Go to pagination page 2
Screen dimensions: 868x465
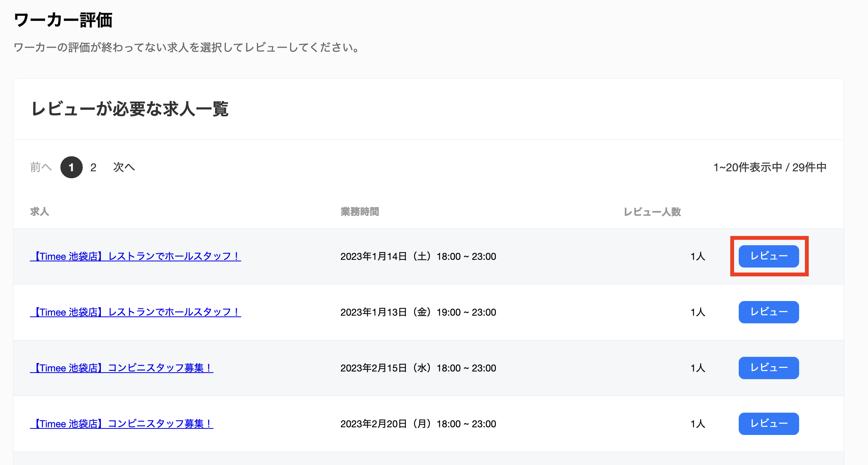coord(93,167)
